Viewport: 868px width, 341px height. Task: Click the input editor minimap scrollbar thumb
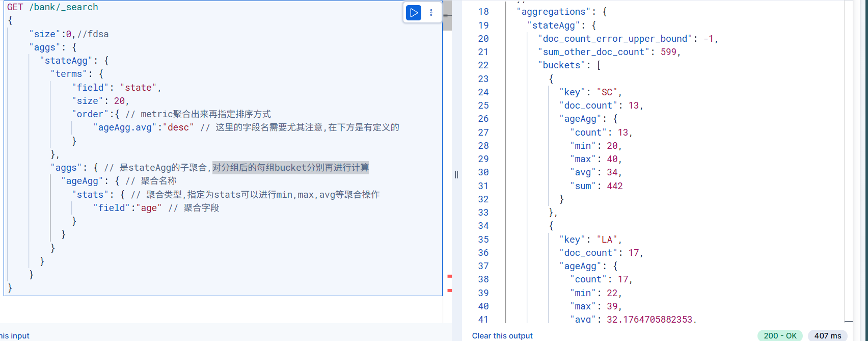447,16
